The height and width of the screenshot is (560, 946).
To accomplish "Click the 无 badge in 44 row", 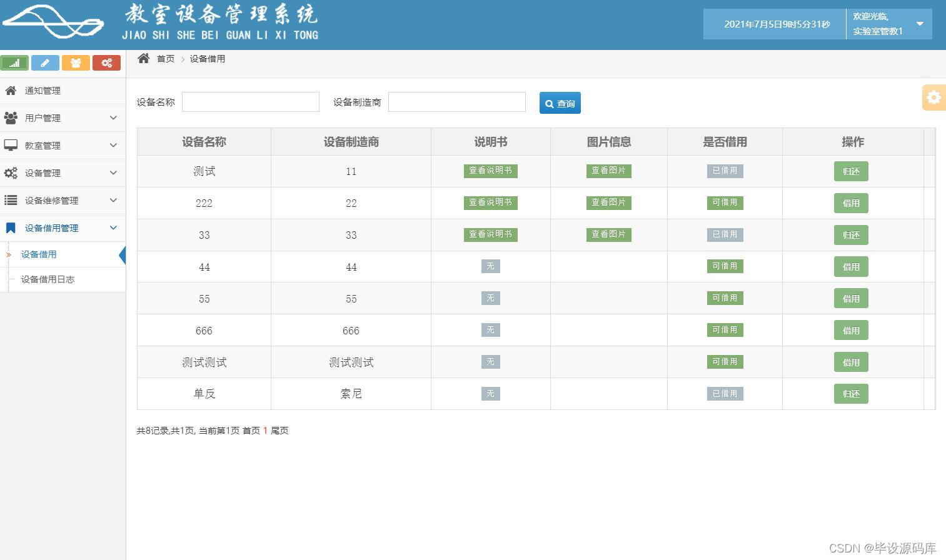I will tap(490, 266).
